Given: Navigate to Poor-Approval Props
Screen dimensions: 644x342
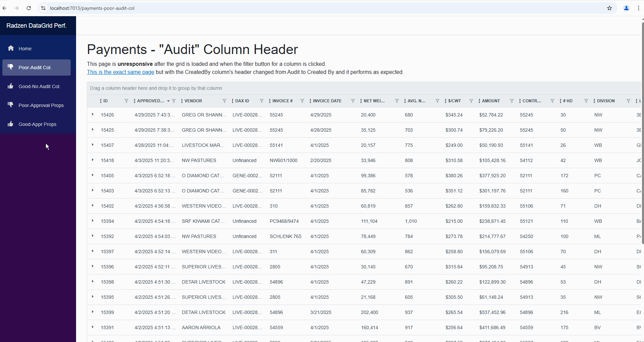Looking at the screenshot, I should [x=37, y=105].
